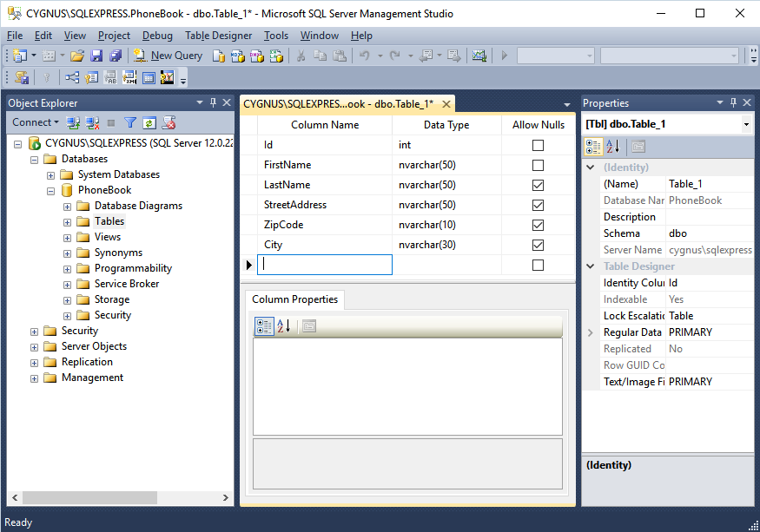Screen dimensions: 760x532
Task: Click the empty Column Name input cell
Action: pos(325,265)
